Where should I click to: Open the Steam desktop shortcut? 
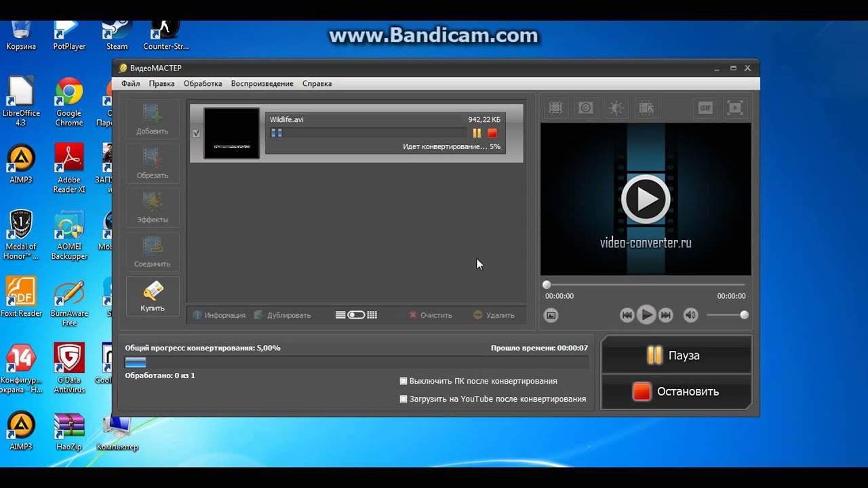(x=117, y=36)
